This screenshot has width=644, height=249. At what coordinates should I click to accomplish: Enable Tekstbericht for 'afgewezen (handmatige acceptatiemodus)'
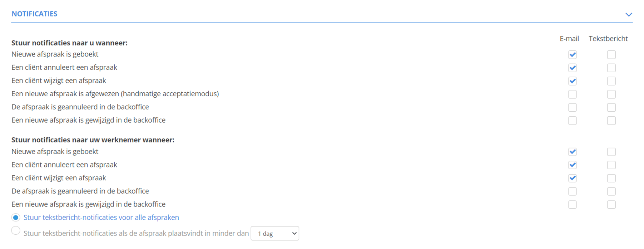[611, 94]
